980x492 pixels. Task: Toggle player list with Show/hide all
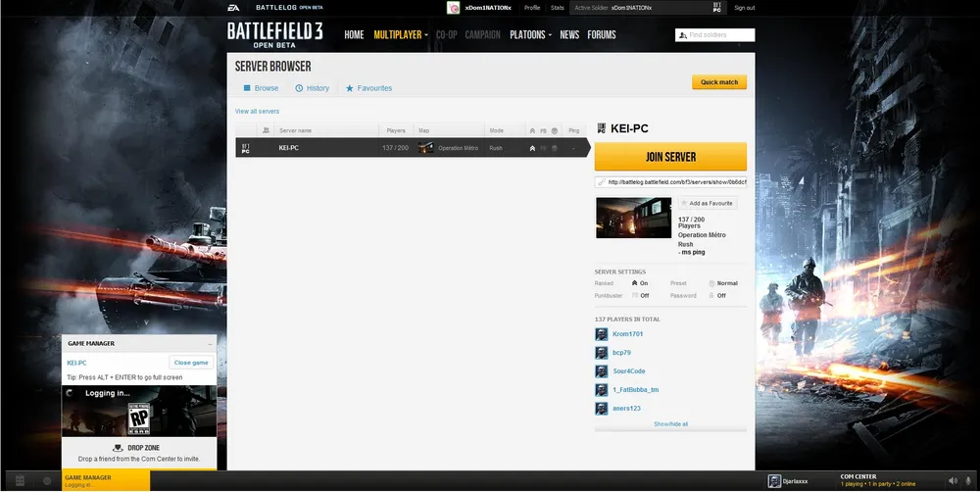click(x=670, y=423)
